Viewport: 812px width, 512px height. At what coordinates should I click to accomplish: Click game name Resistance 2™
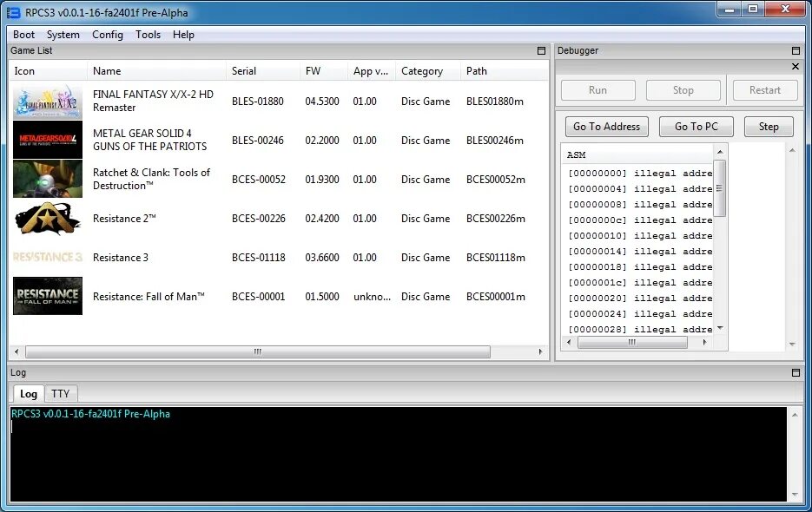[x=124, y=219]
